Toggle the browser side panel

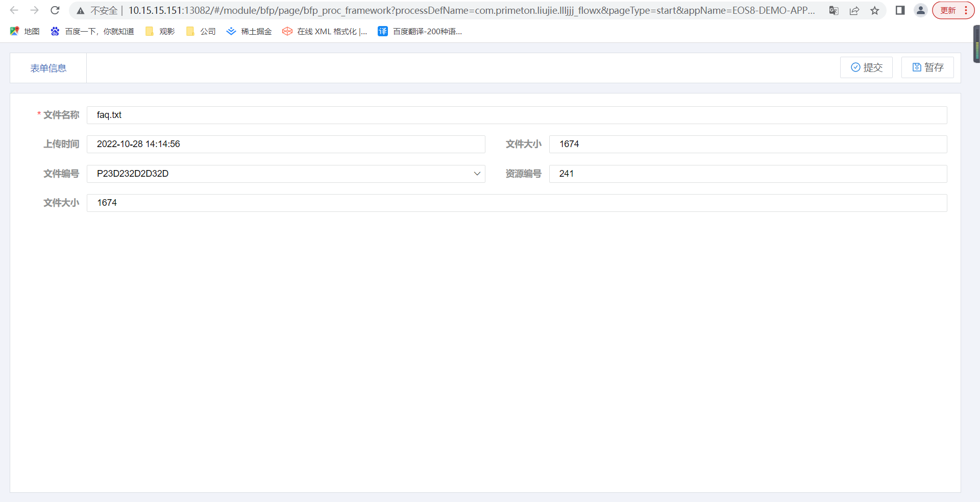900,10
